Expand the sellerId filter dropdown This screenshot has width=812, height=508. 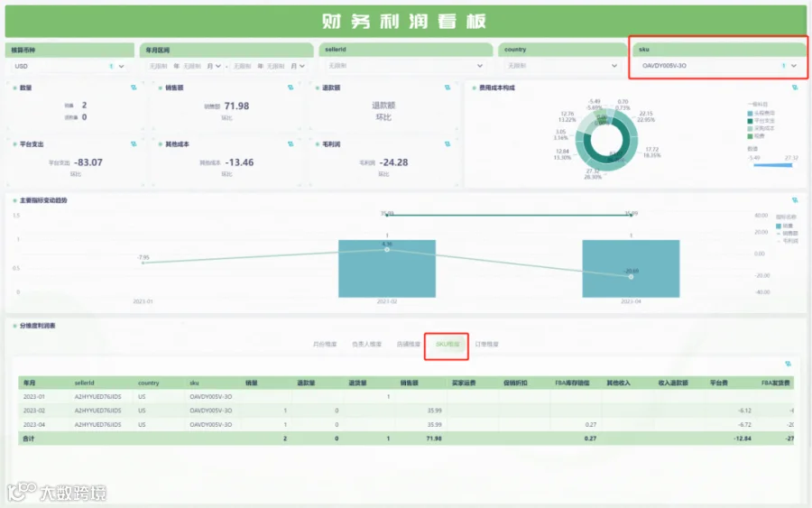click(x=405, y=66)
